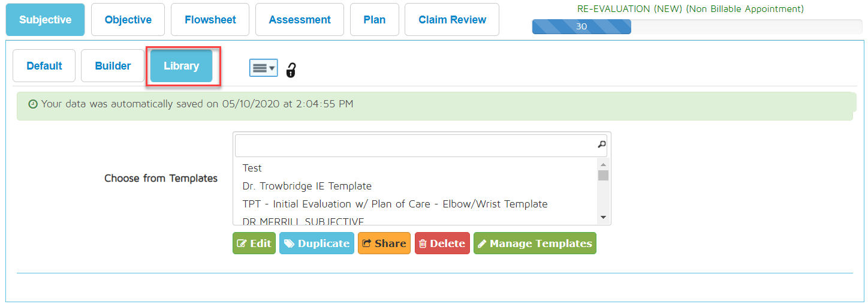Click the Duplicate template button

(317, 243)
